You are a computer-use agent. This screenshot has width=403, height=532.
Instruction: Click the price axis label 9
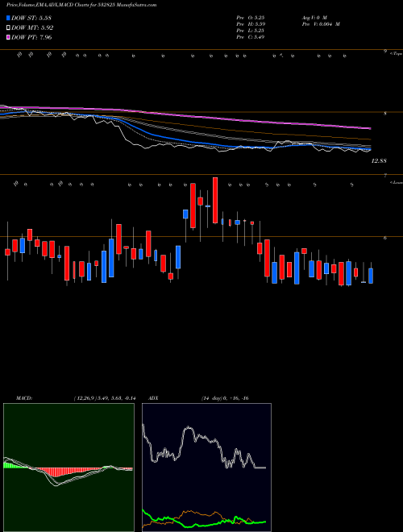pyautogui.click(x=385, y=52)
